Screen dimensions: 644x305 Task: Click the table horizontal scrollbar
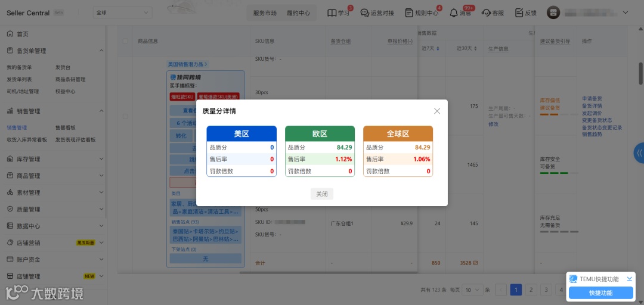click(x=329, y=272)
